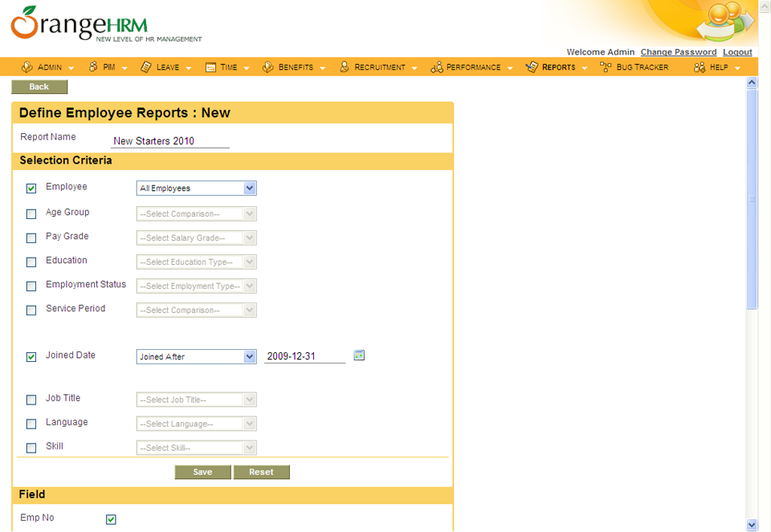Viewport: 771px width, 532px height.
Task: Click the PIM menu icon
Action: [x=93, y=67]
